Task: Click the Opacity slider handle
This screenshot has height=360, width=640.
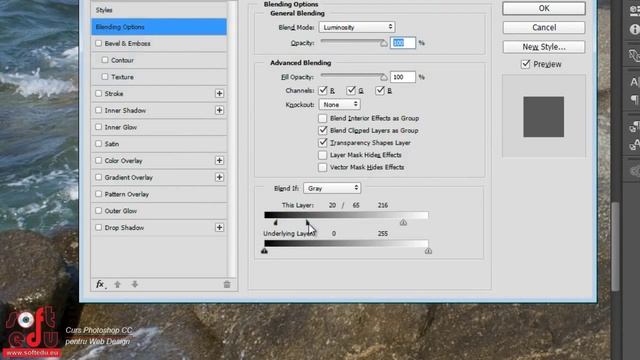Action: 384,43
